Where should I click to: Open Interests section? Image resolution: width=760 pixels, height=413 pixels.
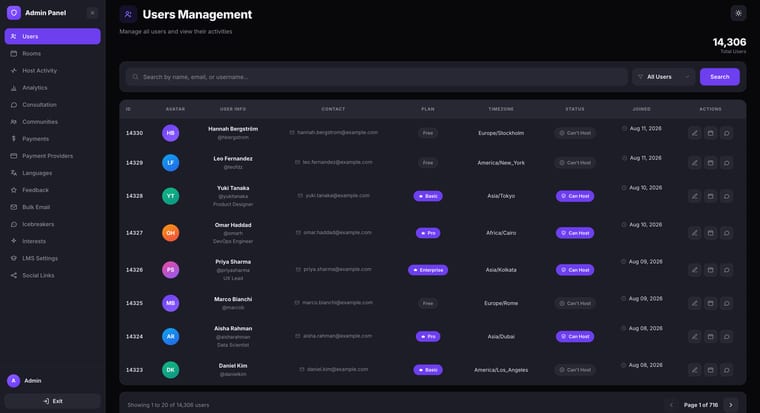pos(52,241)
